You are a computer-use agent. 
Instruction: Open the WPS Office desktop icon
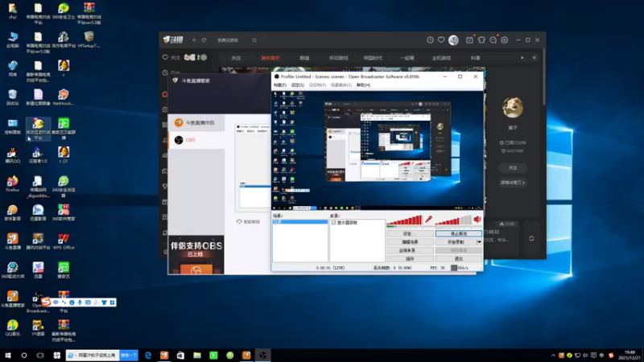click(64, 241)
